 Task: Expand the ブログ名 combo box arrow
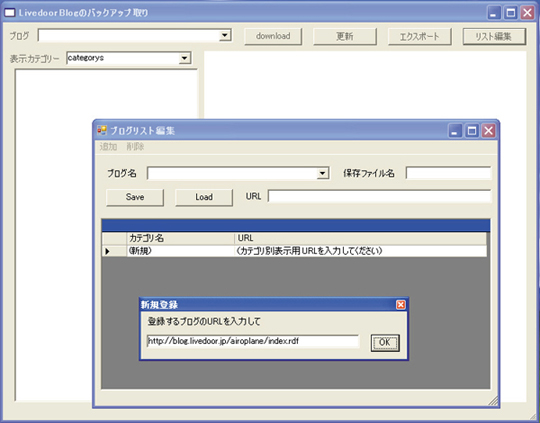click(322, 173)
